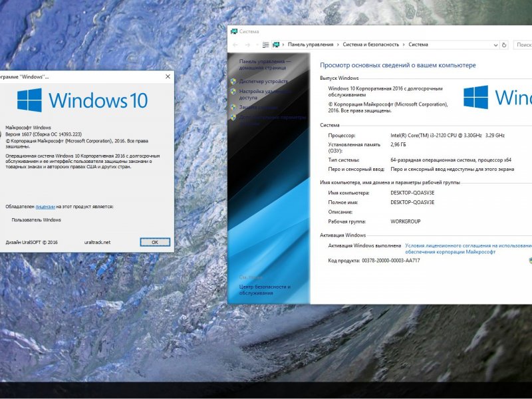532x399 pixels.
Task: Open the Условия лицензионного соглашения link
Action: pyautogui.click(x=469, y=249)
